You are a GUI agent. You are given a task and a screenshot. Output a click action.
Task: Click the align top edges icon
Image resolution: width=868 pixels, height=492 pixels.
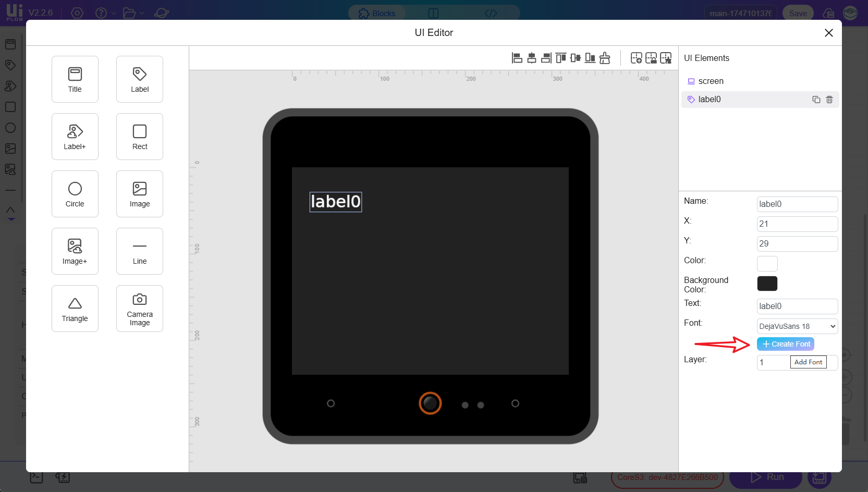pyautogui.click(x=560, y=58)
